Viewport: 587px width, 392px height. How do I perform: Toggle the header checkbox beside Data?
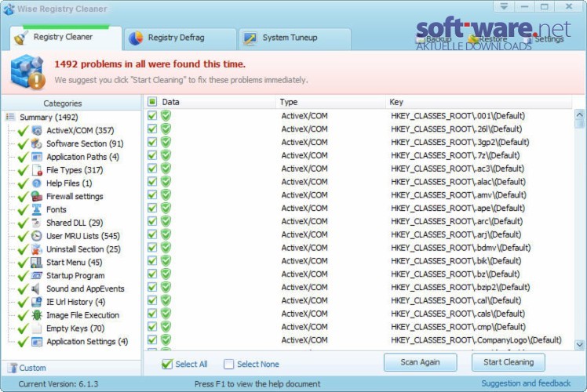pos(152,101)
